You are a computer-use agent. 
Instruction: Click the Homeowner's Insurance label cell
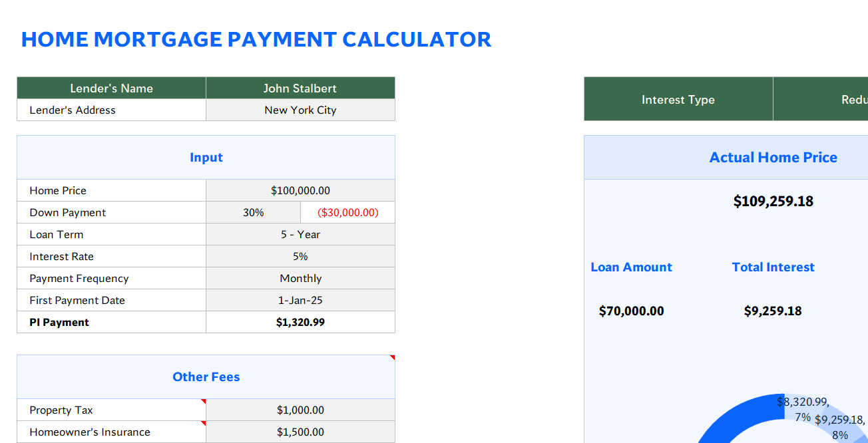click(111, 432)
